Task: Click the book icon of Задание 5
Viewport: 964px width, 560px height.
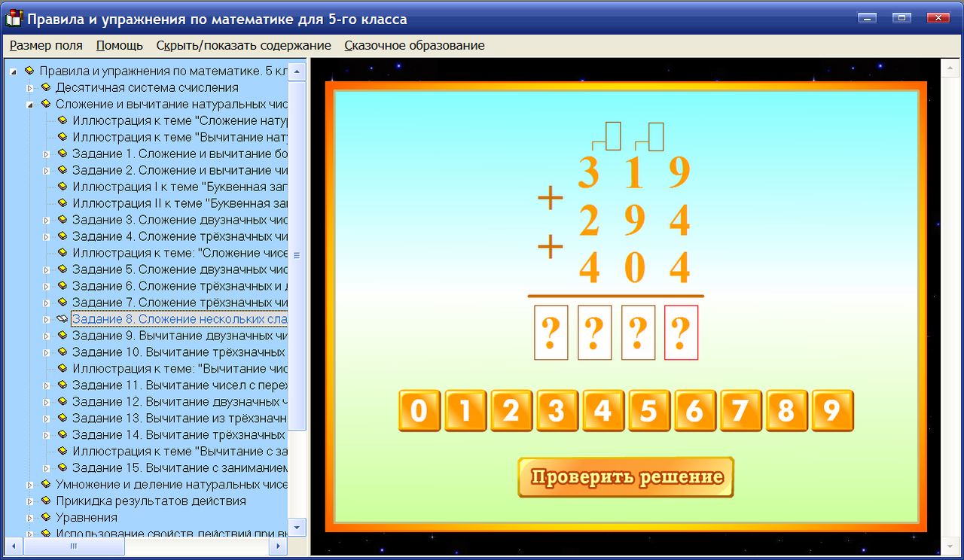Action: [63, 269]
